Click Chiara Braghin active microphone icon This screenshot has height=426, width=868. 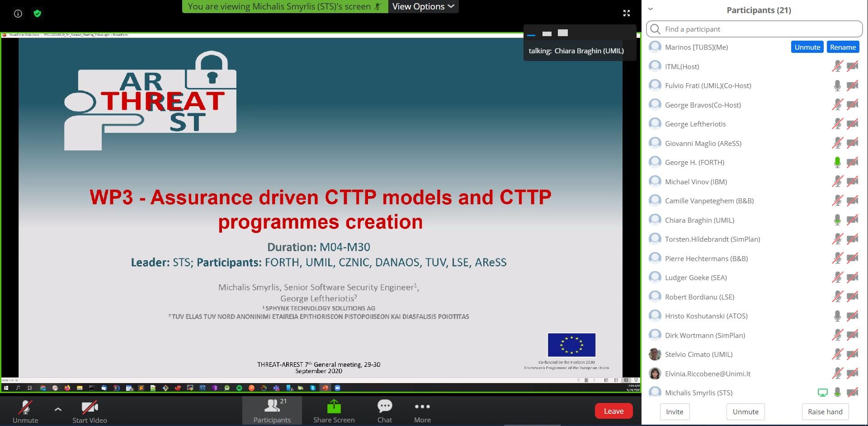pos(837,220)
